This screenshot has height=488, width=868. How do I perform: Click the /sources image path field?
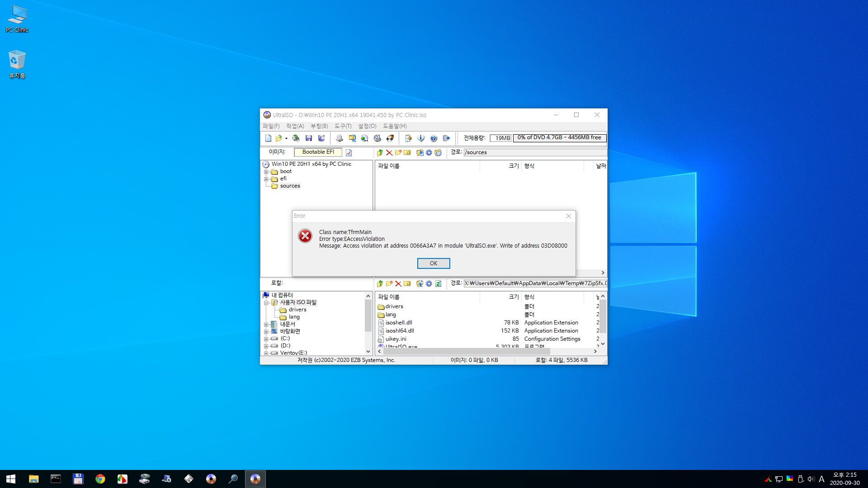[x=535, y=152]
